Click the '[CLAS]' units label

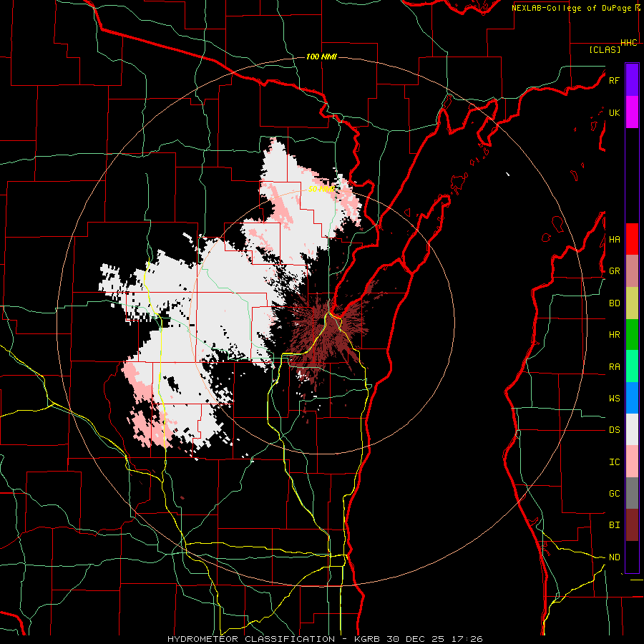click(x=605, y=49)
